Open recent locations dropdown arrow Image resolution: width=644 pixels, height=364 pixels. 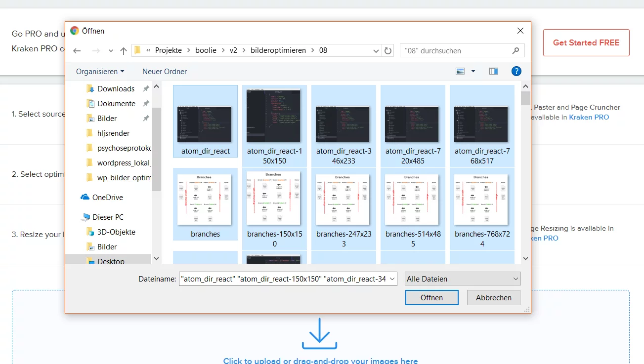pyautogui.click(x=111, y=51)
